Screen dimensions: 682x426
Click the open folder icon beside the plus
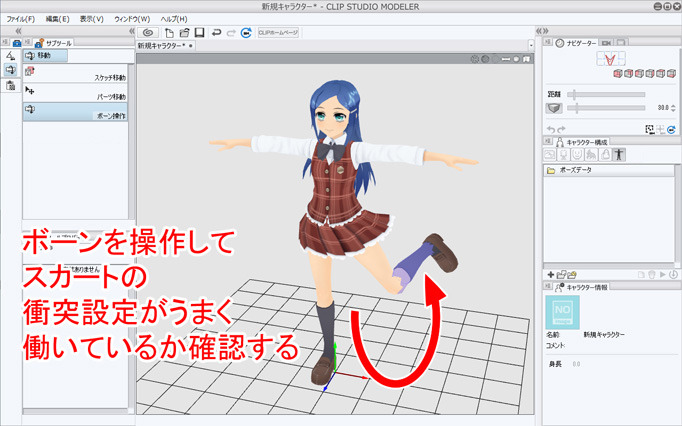pos(561,275)
